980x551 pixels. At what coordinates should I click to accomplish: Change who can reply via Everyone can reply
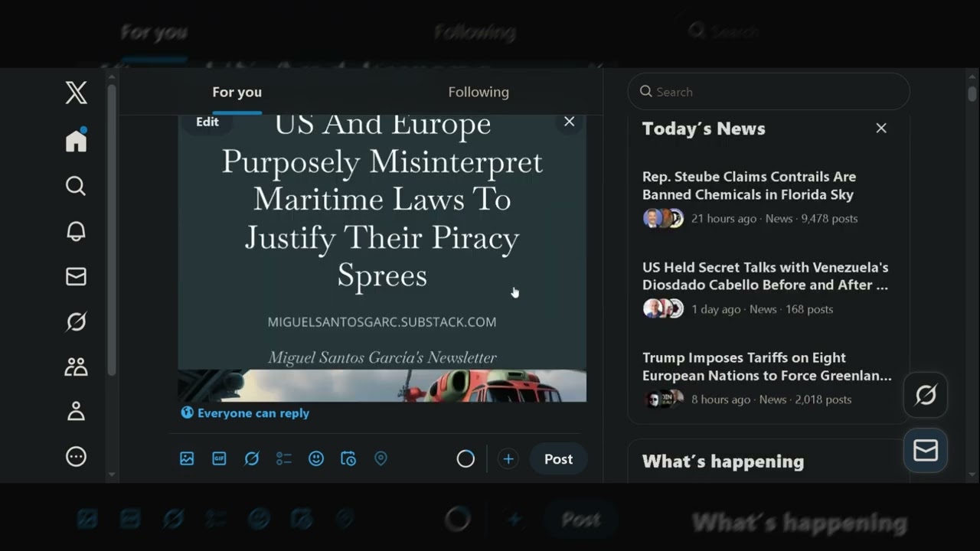tap(245, 412)
